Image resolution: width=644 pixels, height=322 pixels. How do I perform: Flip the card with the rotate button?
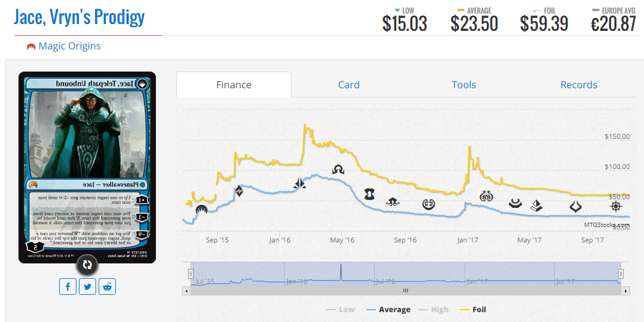tap(87, 265)
